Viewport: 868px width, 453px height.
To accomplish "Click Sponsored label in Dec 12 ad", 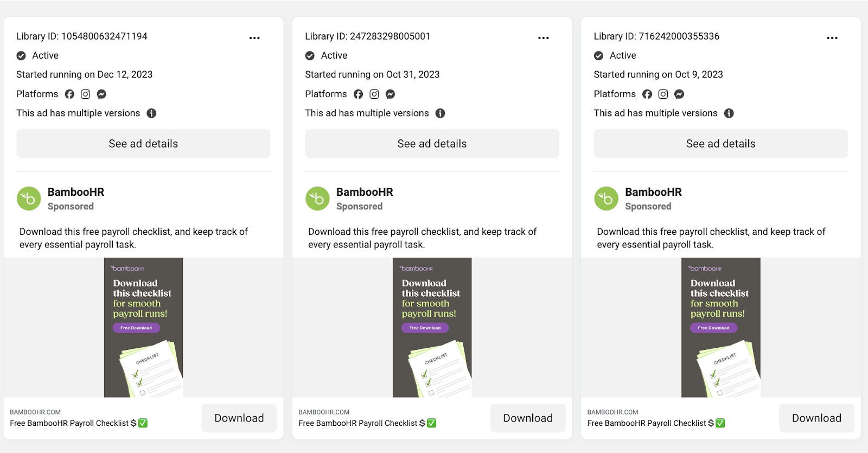I will [x=71, y=207].
